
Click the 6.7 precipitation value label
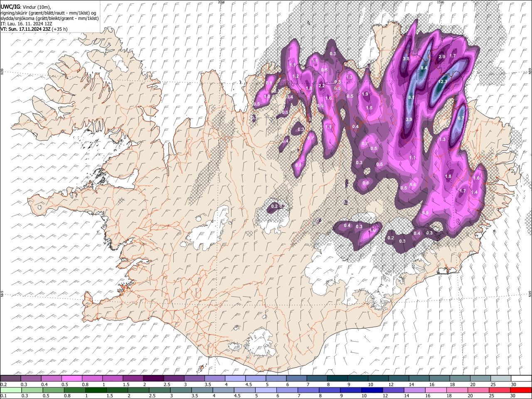[x=461, y=118]
